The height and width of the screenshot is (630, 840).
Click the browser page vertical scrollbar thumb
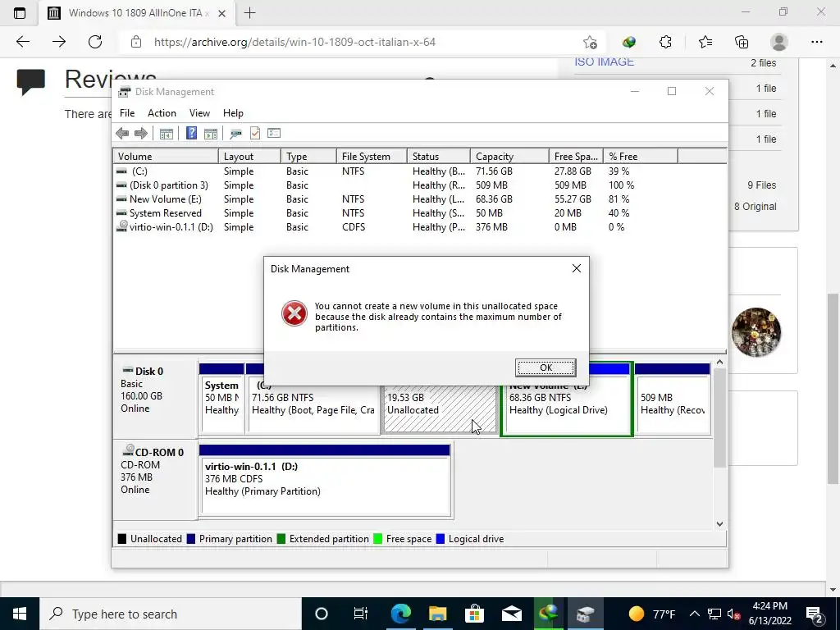[833, 388]
